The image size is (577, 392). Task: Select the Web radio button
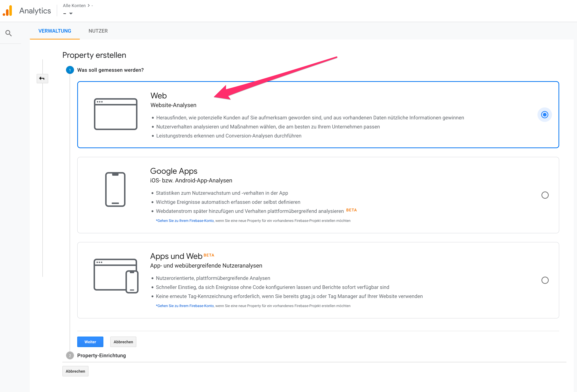pos(545,115)
